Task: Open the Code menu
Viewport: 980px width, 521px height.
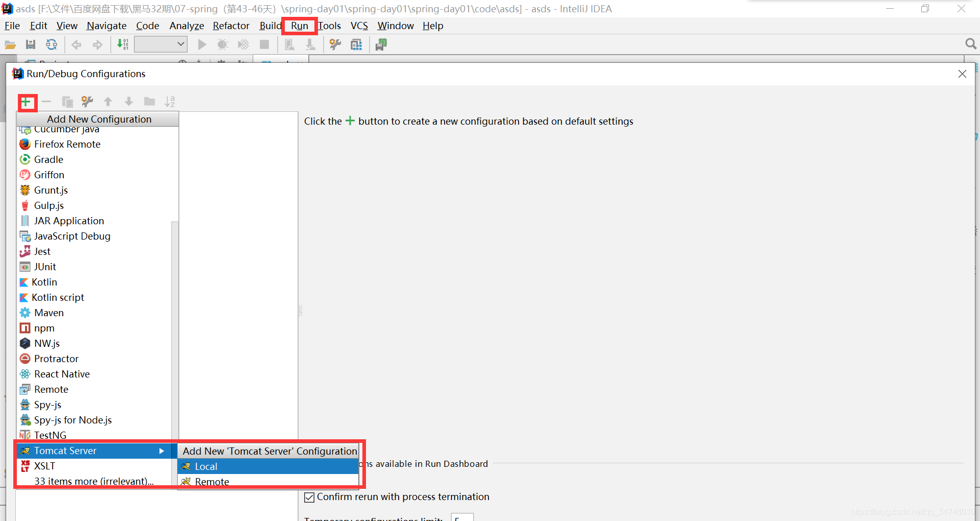Action: 148,26
